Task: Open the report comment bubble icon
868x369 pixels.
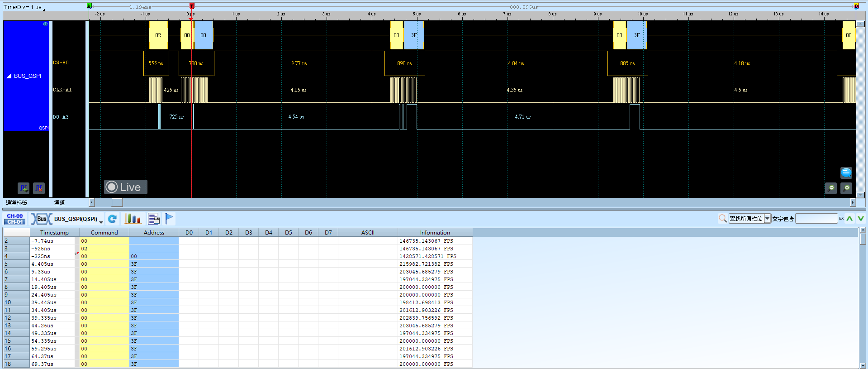Action: pyautogui.click(x=846, y=173)
